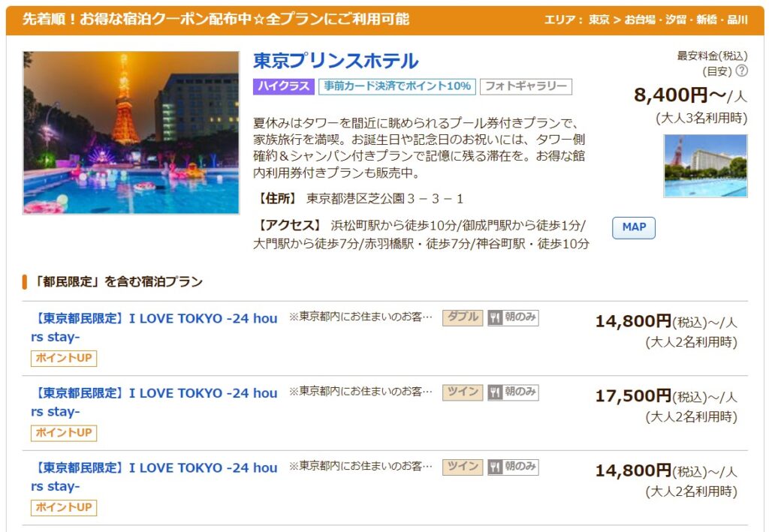
Task: Click the ※東京都内にお住まい note on the 17,500円 plan
Action: click(360, 392)
